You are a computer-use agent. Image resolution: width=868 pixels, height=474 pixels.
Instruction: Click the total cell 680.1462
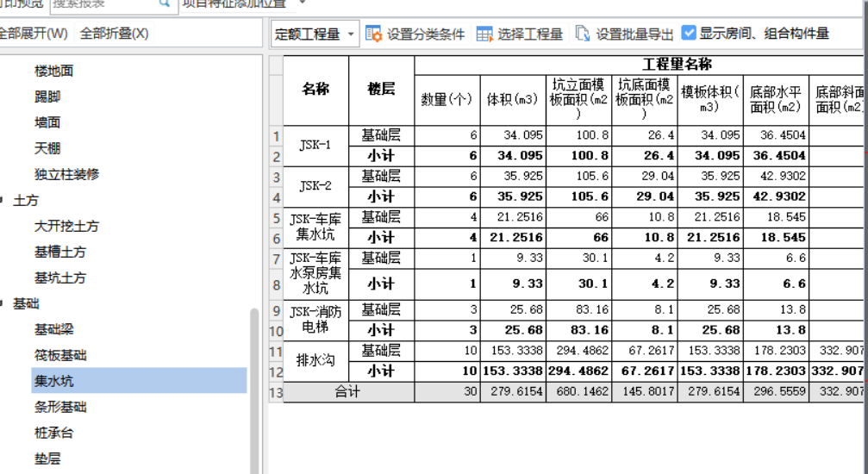click(578, 392)
